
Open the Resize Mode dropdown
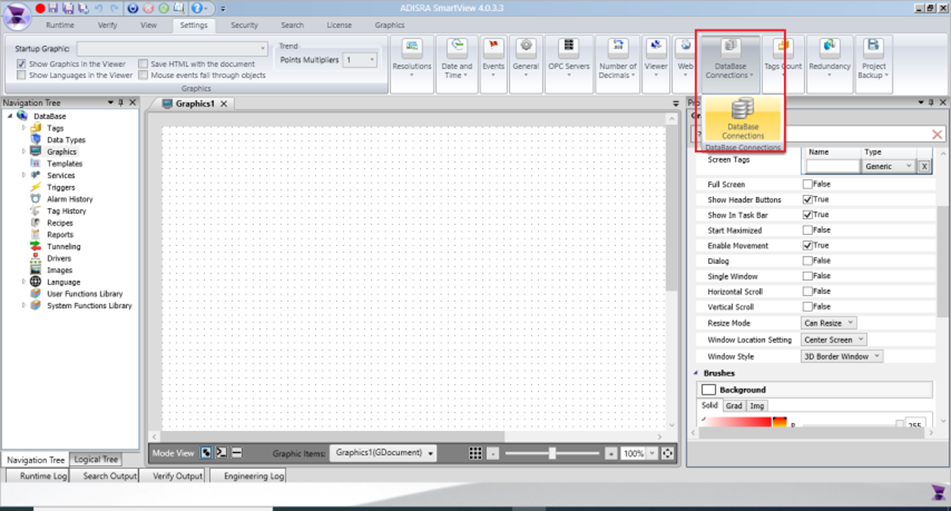click(x=828, y=323)
